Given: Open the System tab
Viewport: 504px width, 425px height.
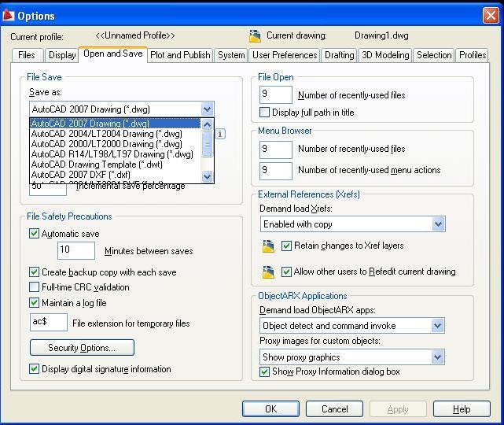Looking at the screenshot, I should (231, 55).
